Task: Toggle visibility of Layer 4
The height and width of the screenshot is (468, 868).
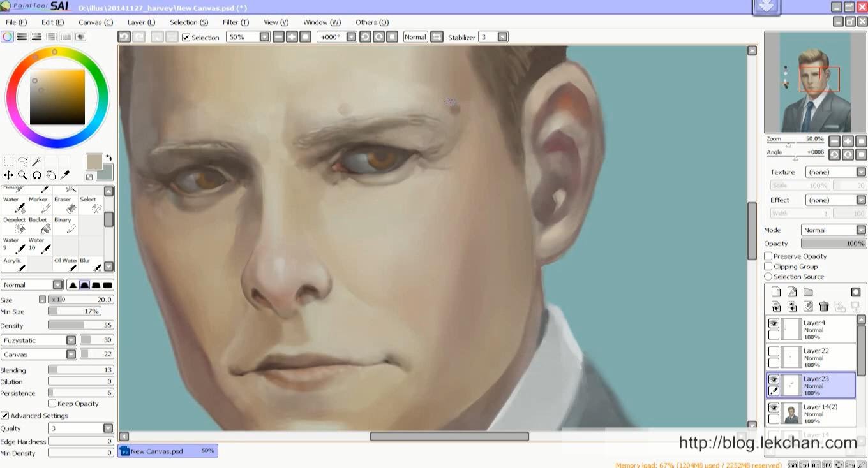Action: (x=772, y=323)
